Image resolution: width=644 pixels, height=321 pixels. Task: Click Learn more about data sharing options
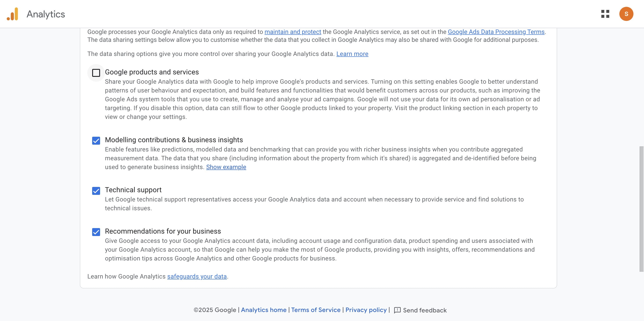pos(352,54)
